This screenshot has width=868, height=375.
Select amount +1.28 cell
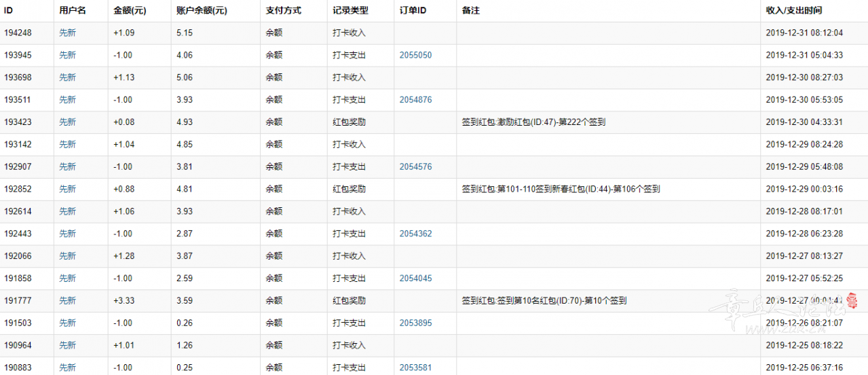point(124,256)
